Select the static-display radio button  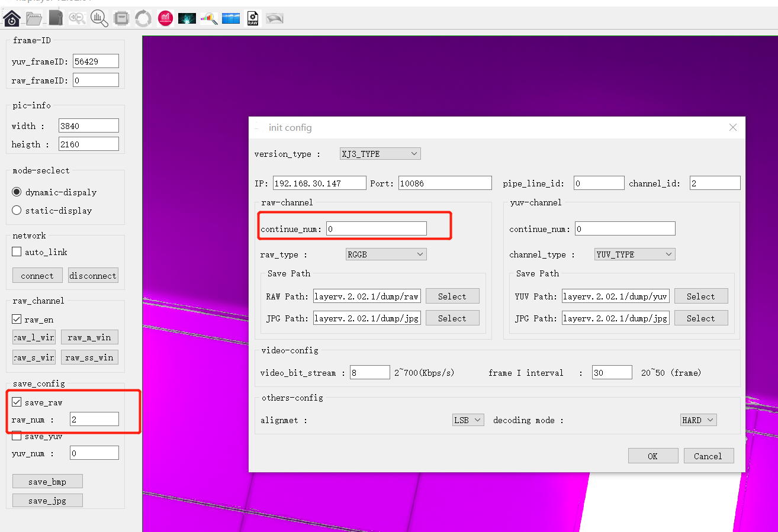click(x=17, y=211)
